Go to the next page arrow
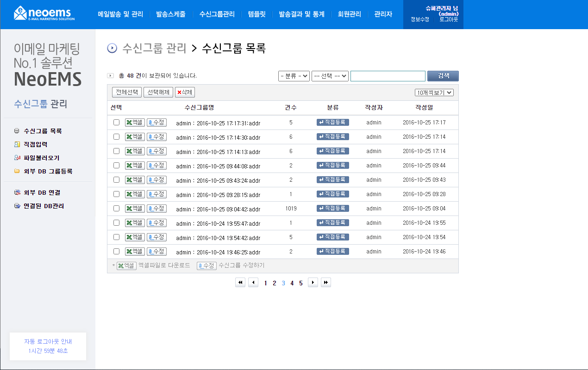588x370 pixels. pyautogui.click(x=313, y=283)
